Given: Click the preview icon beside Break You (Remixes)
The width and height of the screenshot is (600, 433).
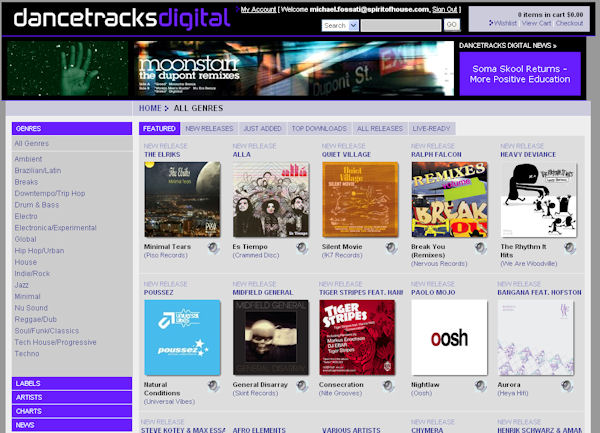Looking at the screenshot, I should point(480,249).
